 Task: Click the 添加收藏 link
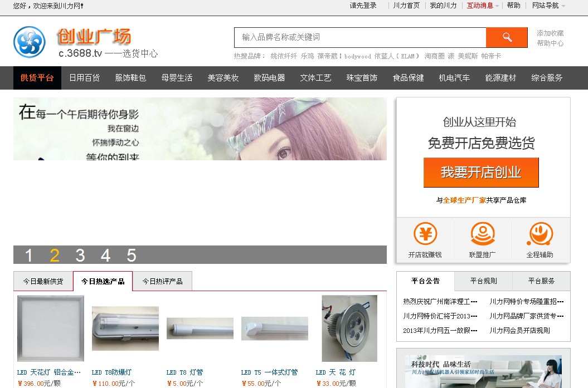[549, 32]
